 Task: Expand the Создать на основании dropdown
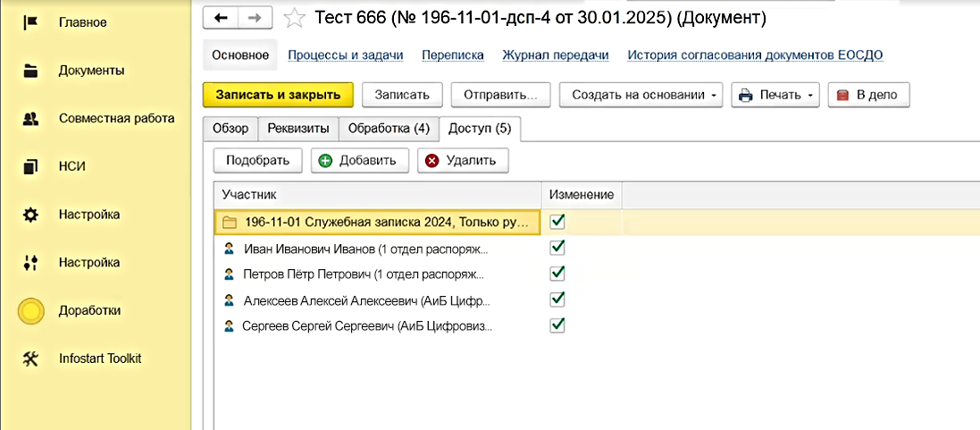[641, 95]
